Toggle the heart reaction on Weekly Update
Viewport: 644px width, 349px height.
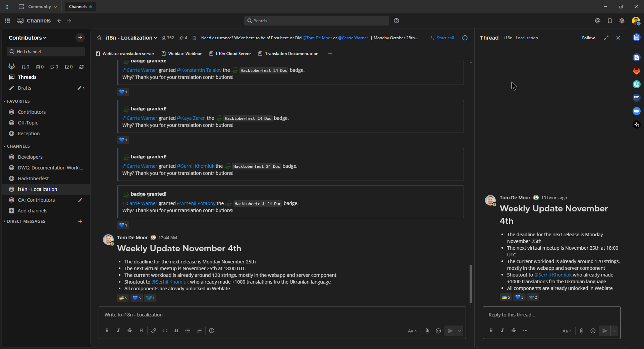click(136, 298)
